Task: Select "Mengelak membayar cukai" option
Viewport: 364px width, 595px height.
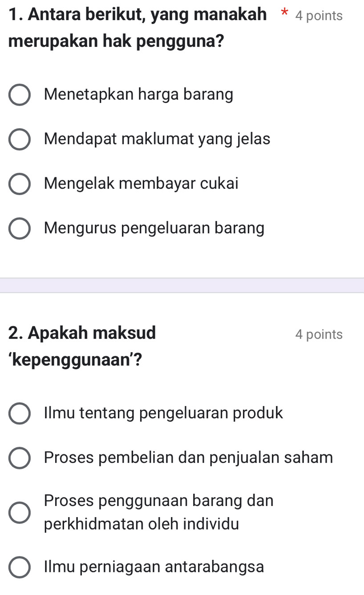Action: coord(19,183)
